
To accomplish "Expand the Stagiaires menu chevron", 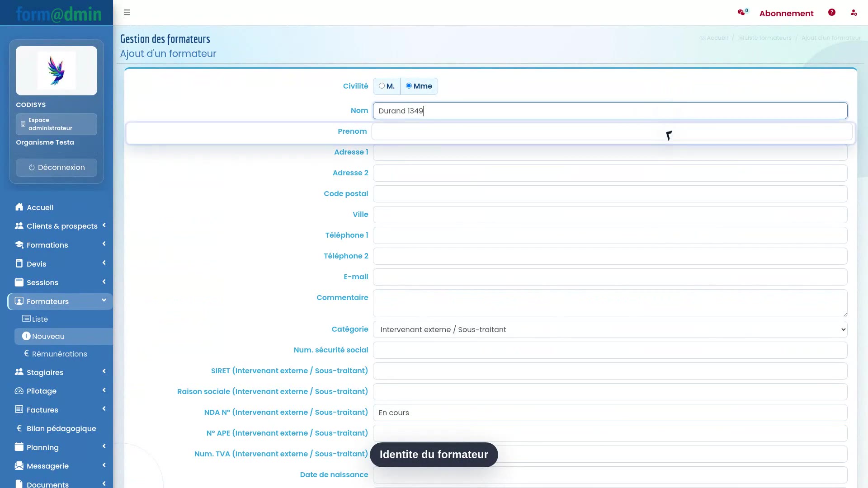I will point(104,371).
